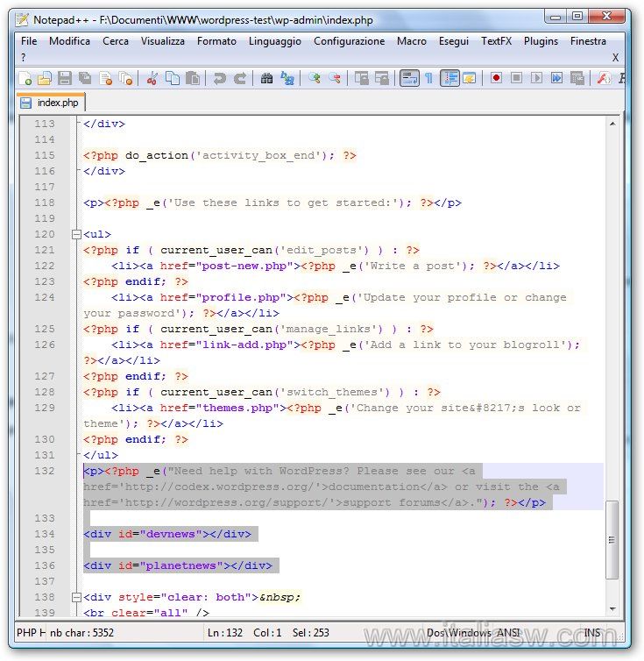The height and width of the screenshot is (661, 644).
Task: Click the red plugin icon after the macro buttons
Action: pos(604,78)
